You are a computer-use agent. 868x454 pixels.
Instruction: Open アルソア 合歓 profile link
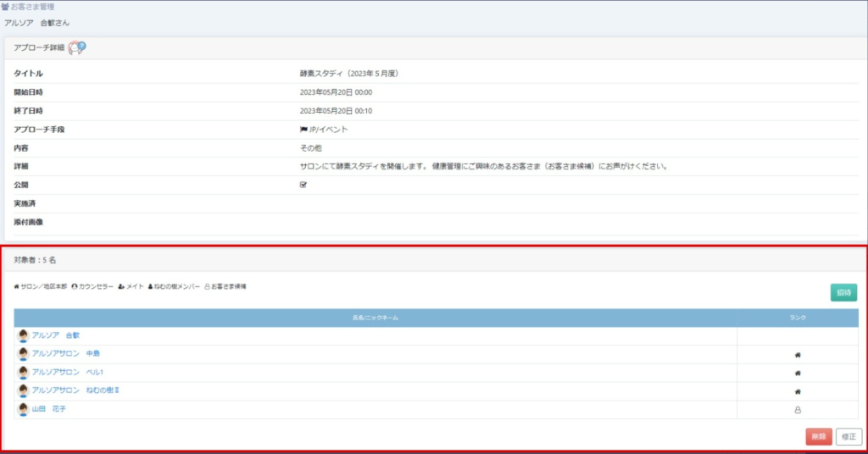click(x=56, y=335)
